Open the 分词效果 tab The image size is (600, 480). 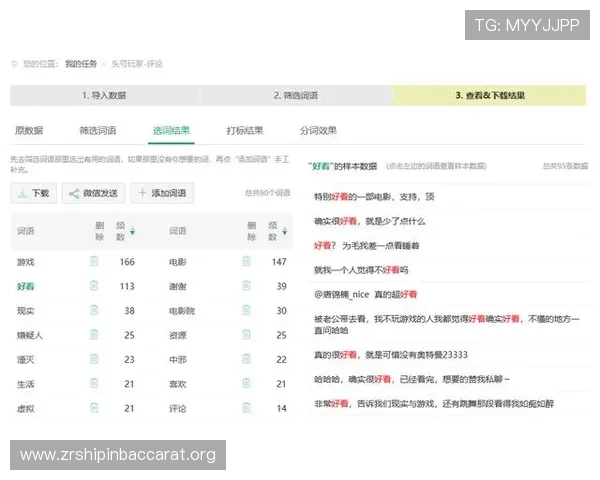coord(318,131)
